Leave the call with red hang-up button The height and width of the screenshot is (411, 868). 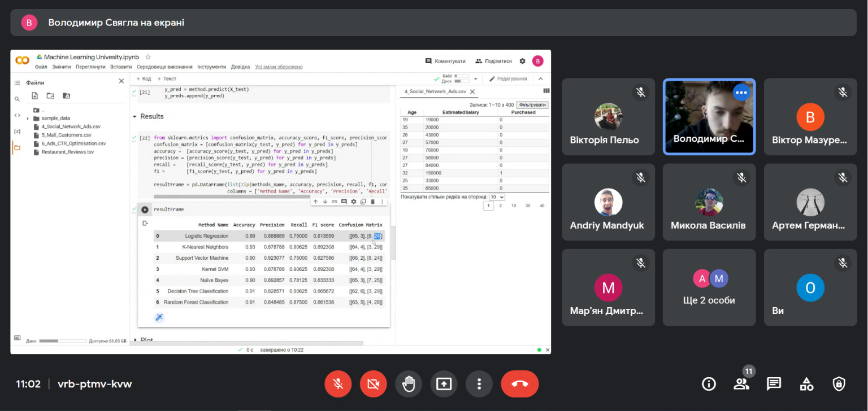(x=520, y=384)
